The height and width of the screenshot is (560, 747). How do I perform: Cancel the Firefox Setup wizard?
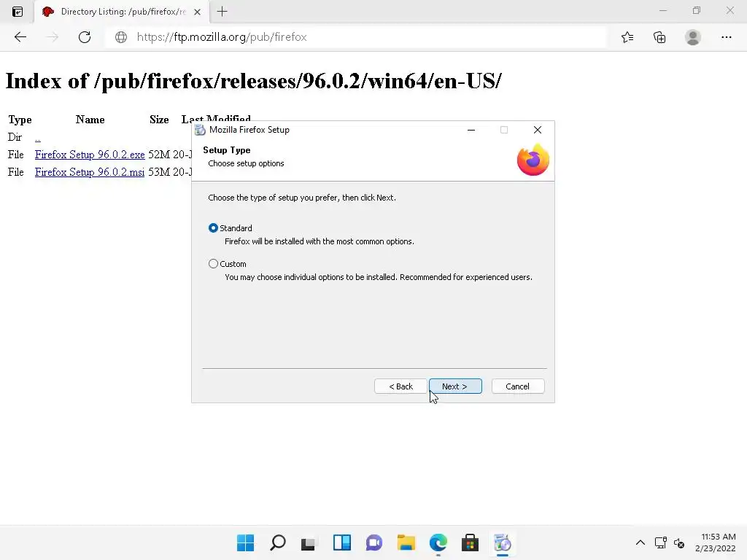point(517,386)
